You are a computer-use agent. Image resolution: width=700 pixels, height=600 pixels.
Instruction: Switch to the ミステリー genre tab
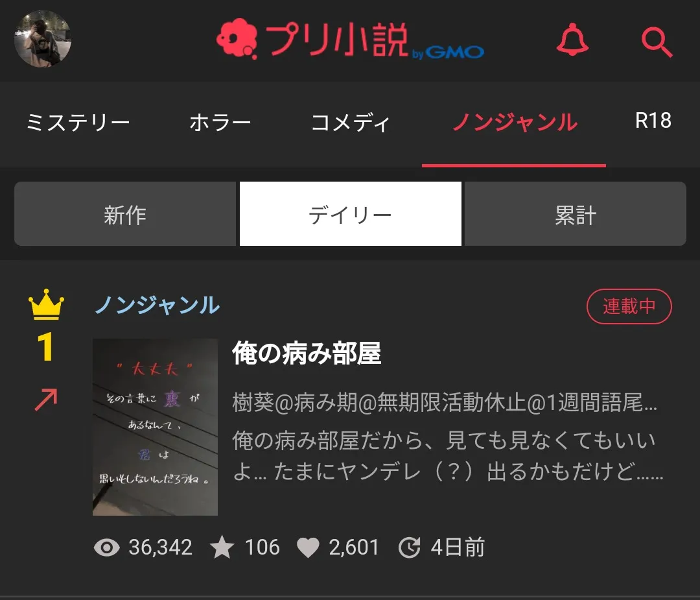coord(78,123)
